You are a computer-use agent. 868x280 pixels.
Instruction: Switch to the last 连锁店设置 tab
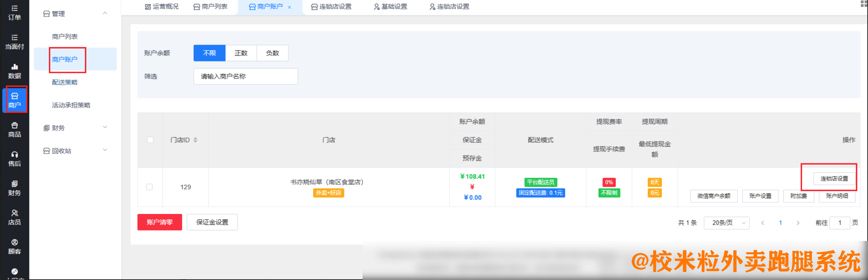(x=449, y=7)
